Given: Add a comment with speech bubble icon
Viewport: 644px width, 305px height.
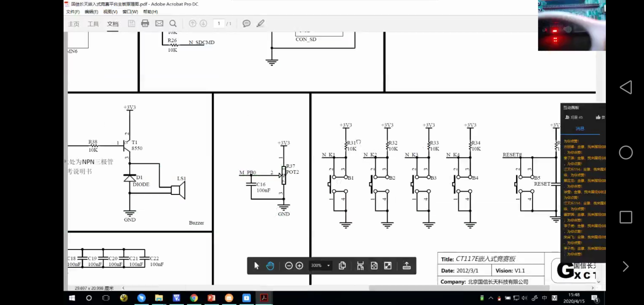Looking at the screenshot, I should click(x=246, y=23).
